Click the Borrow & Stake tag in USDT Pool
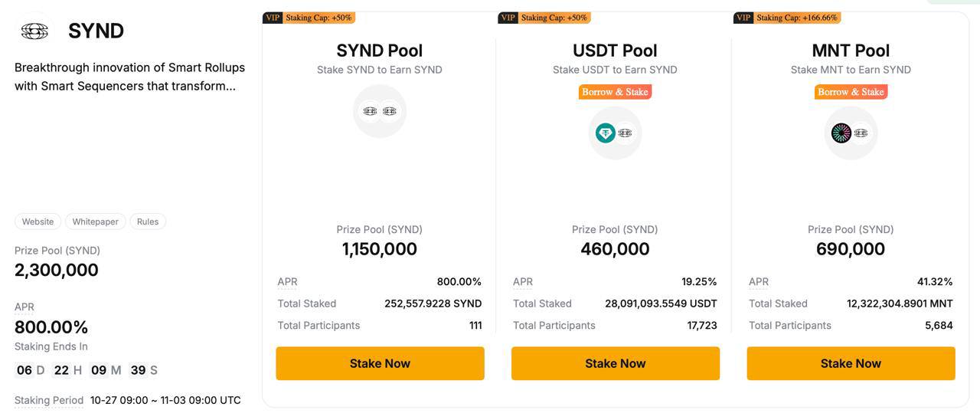The image size is (980, 420). (x=615, y=92)
